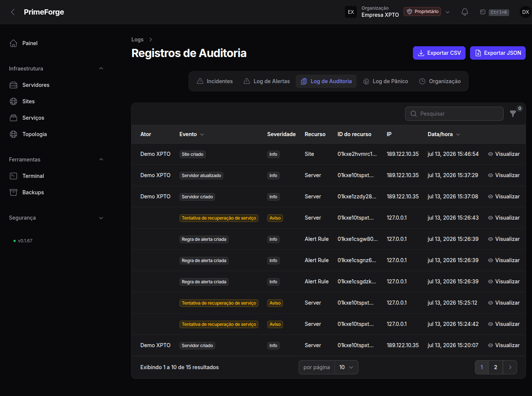Click the next page arrow
The width and height of the screenshot is (532, 396).
coord(510,367)
